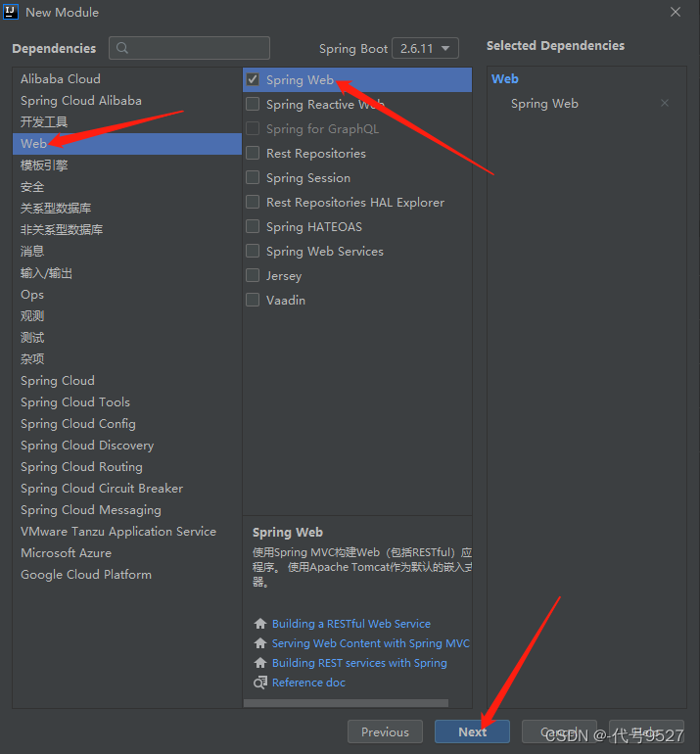Select the 开发工具 category
The height and width of the screenshot is (754, 700).
pos(127,122)
